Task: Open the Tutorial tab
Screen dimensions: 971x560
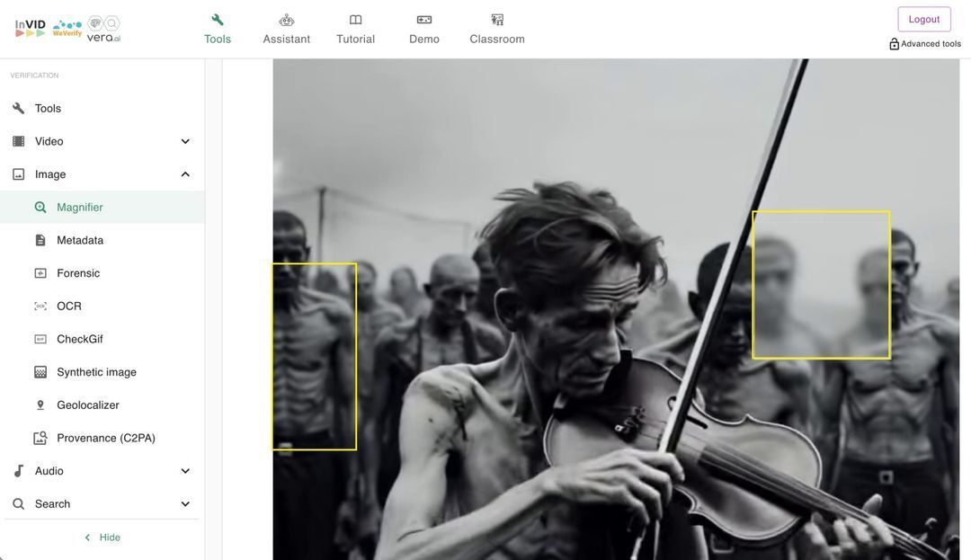Action: [355, 29]
